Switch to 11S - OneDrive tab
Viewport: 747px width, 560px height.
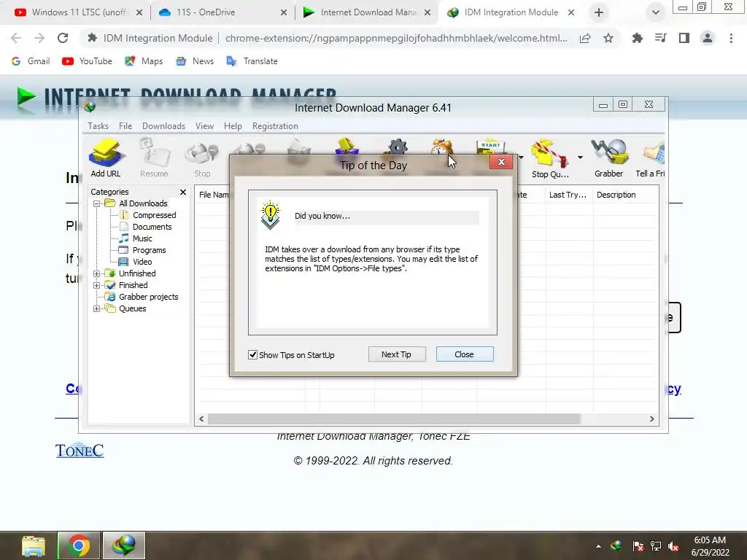(x=222, y=12)
